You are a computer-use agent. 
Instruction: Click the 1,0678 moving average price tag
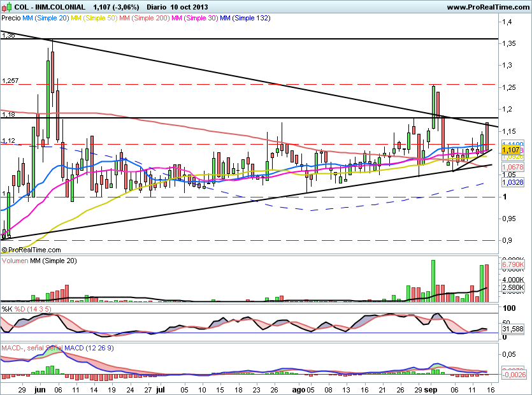tap(513, 166)
